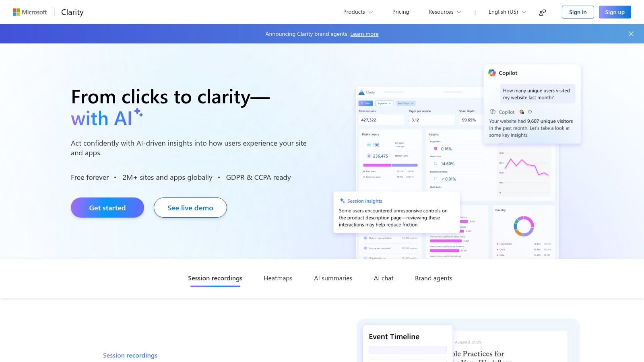Follow the Learn more link in the banner
Screen dimensions: 644x362
[364, 34]
